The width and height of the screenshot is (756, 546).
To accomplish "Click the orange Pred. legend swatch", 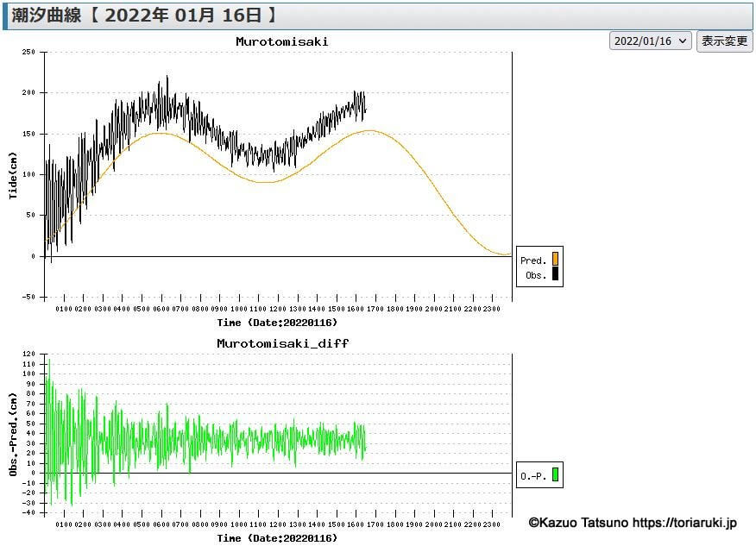I will 555,259.
